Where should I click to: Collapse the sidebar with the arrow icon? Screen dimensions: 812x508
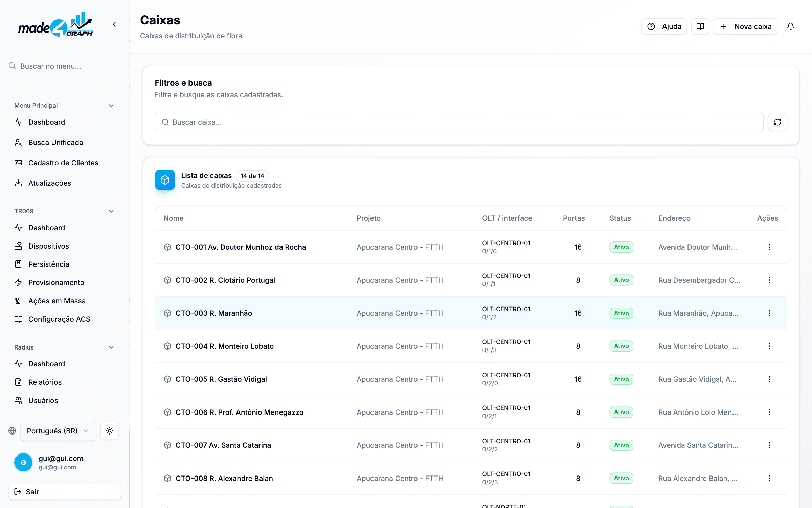click(x=114, y=24)
